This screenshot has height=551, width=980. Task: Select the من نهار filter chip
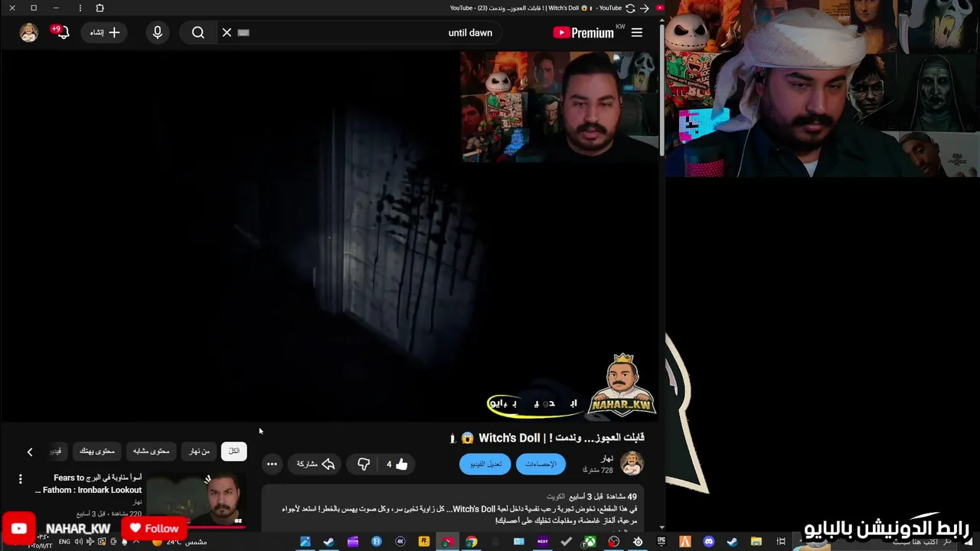(199, 451)
